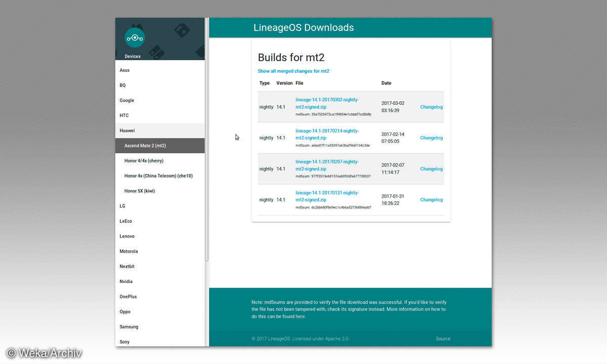The height and width of the screenshot is (364, 607).
Task: Click the sidebar vertical scrollbar
Action: (207, 139)
